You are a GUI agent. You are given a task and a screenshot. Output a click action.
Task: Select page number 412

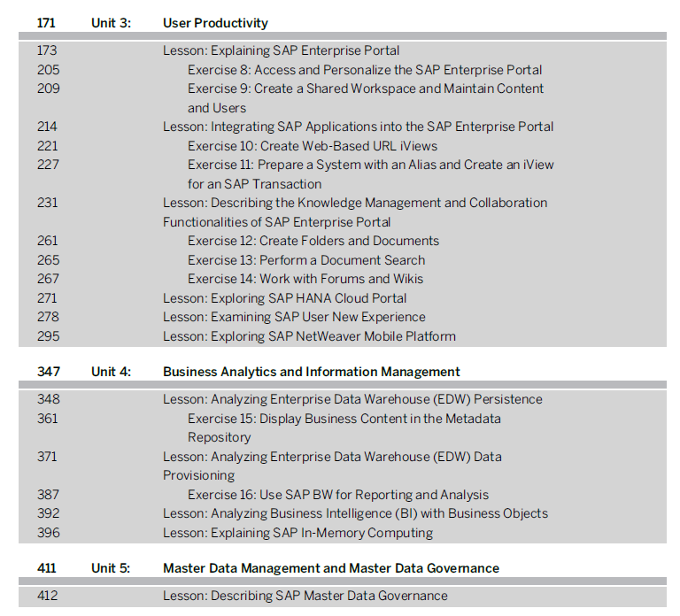click(x=47, y=596)
